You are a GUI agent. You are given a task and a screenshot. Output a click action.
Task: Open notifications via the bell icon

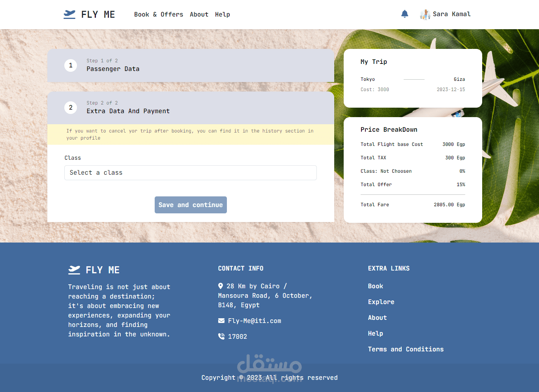coord(404,13)
